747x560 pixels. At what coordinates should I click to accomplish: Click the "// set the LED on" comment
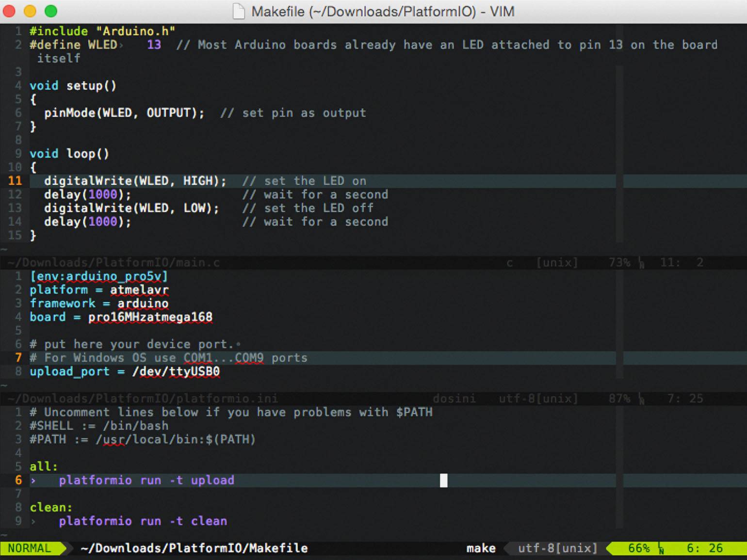click(x=304, y=181)
